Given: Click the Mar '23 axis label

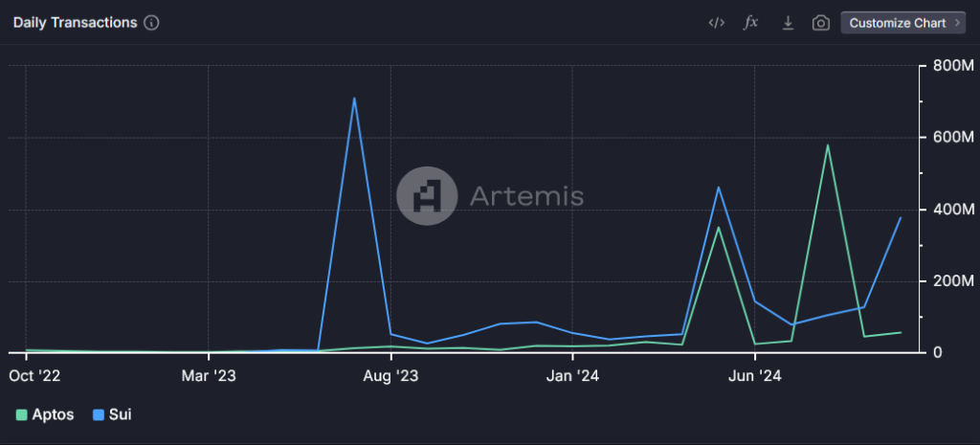Looking at the screenshot, I should [209, 376].
